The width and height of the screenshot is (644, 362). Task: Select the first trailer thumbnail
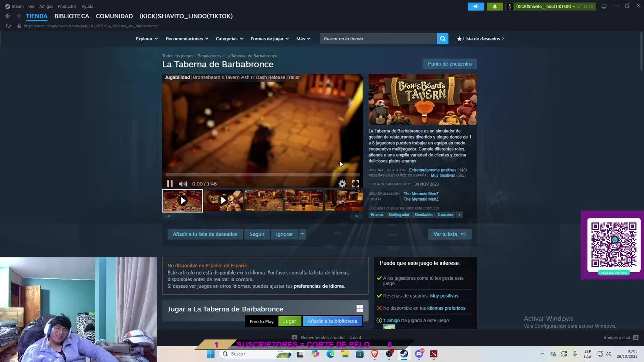182,200
